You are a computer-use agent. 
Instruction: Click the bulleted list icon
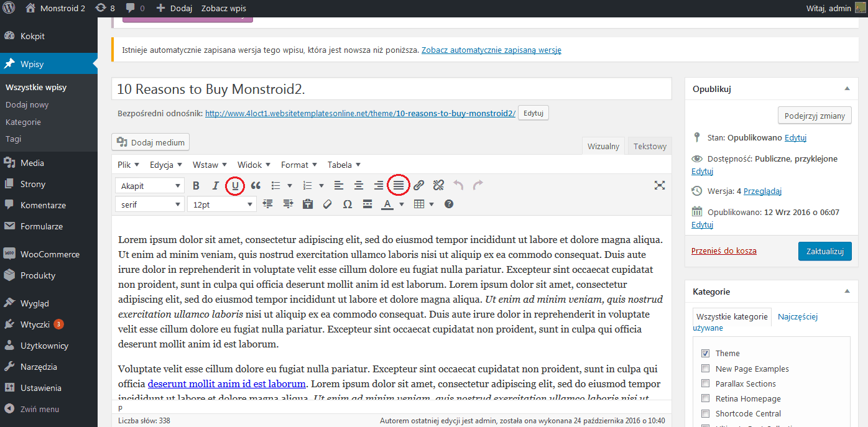(275, 185)
